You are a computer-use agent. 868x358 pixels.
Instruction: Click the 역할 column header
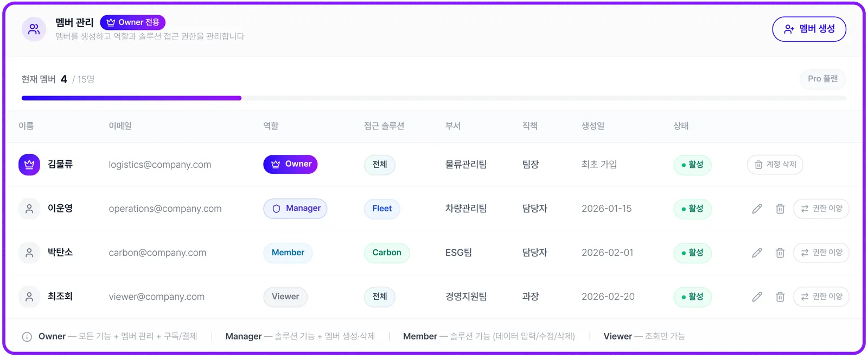(x=271, y=126)
